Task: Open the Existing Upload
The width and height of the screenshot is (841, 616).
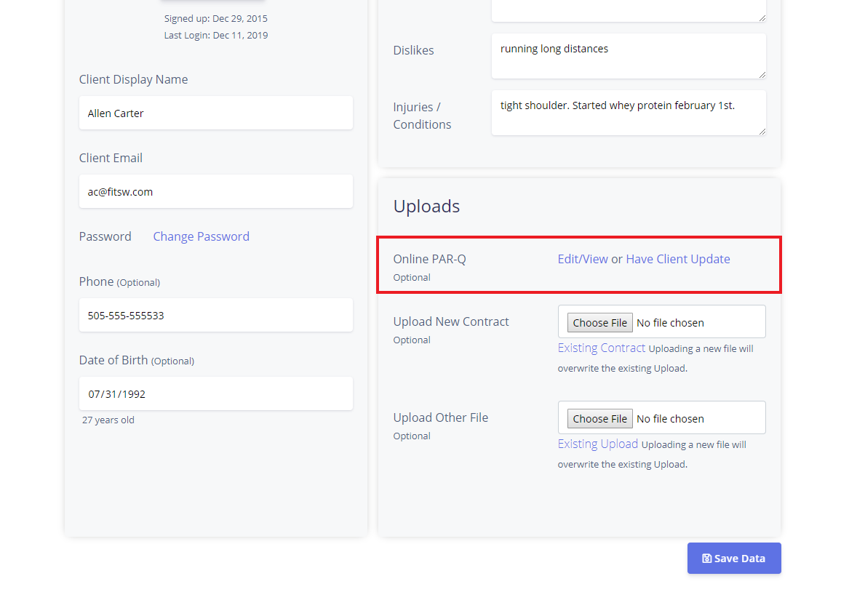Action: (597, 444)
